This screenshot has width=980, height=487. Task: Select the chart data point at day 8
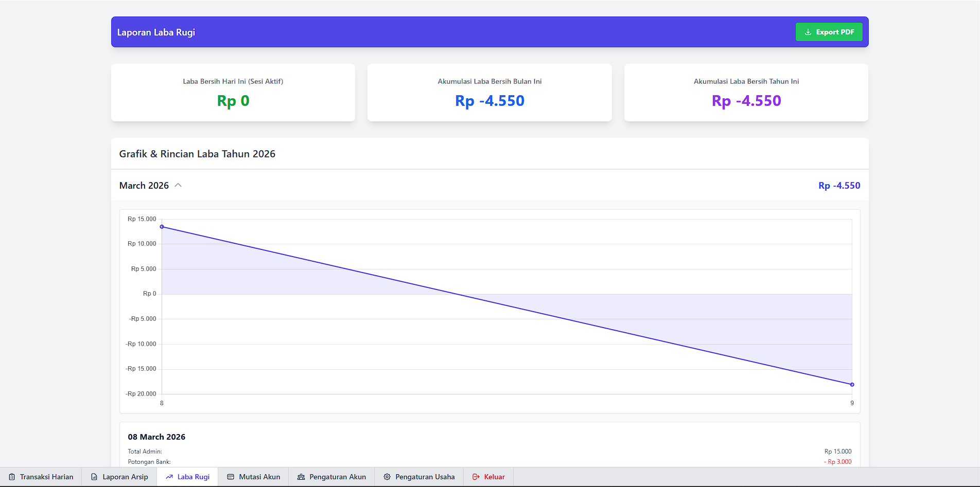click(162, 227)
